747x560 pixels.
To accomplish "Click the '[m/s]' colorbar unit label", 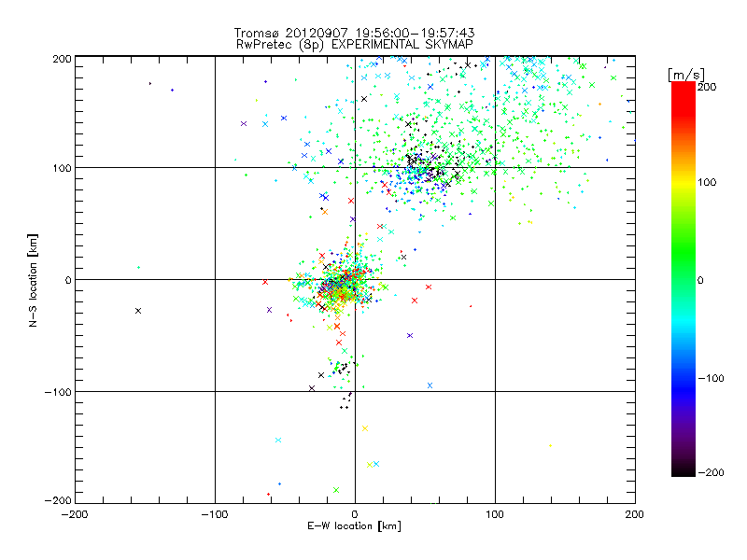I will tap(685, 75).
